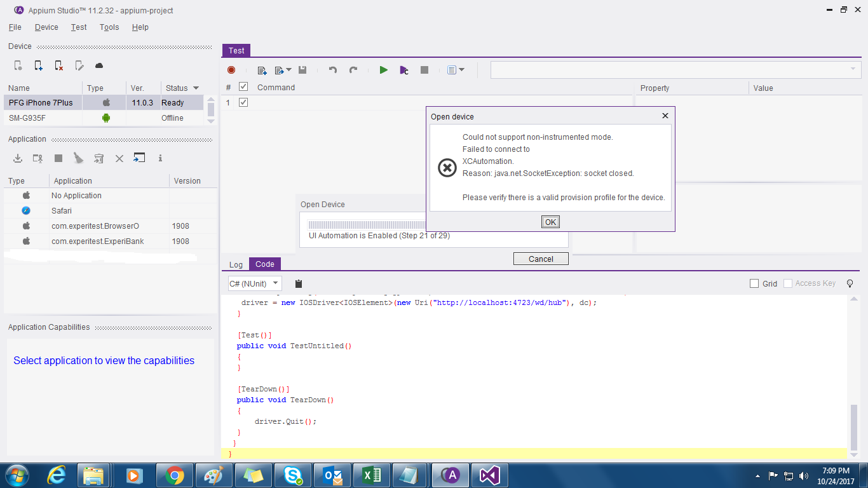
Task: Click the red Record button in Test toolbar
Action: (231, 70)
